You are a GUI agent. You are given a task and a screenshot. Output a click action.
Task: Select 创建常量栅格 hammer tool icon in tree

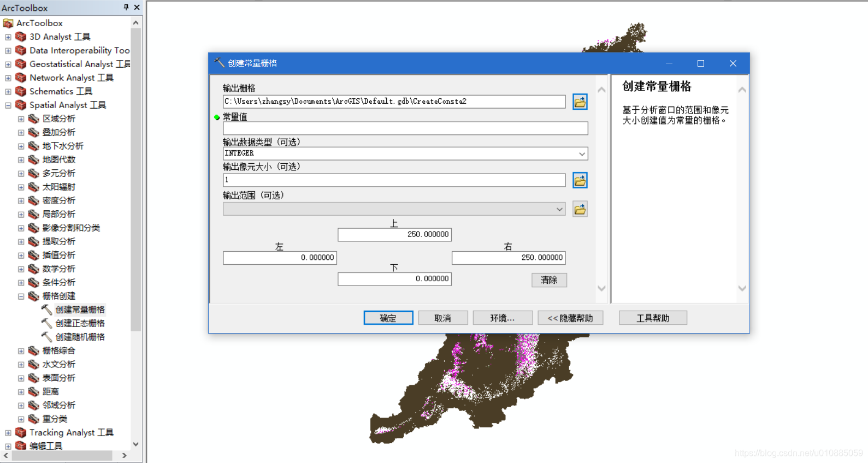pyautogui.click(x=47, y=310)
